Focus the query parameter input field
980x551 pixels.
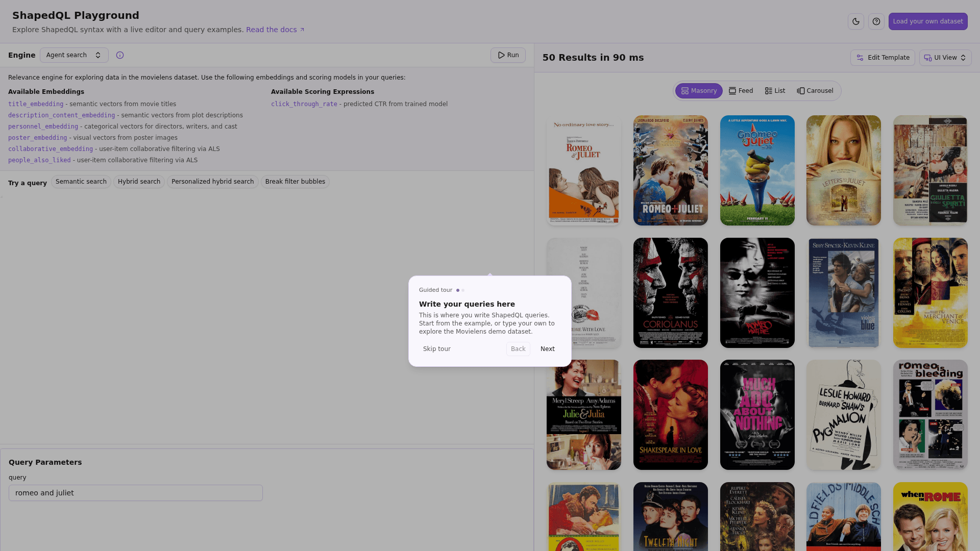tap(135, 493)
